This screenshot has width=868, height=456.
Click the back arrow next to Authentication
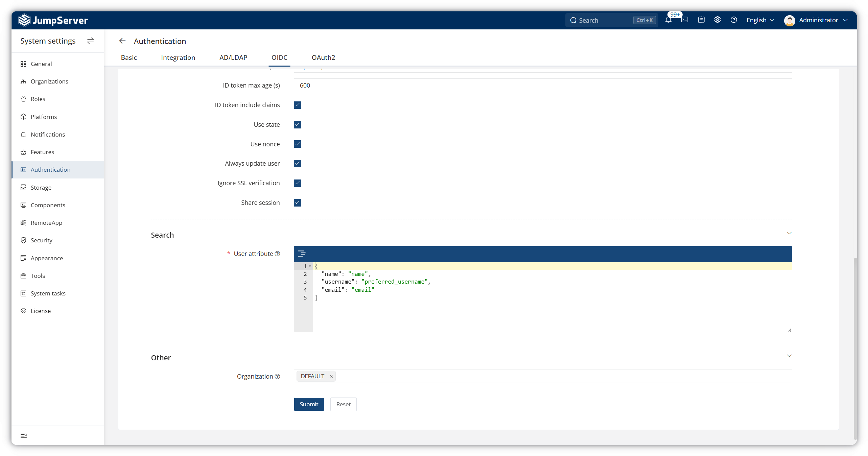[x=122, y=41]
